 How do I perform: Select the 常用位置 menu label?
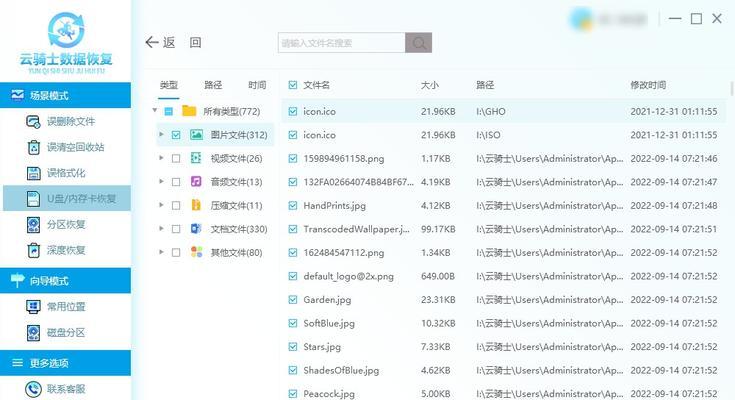pos(66,307)
